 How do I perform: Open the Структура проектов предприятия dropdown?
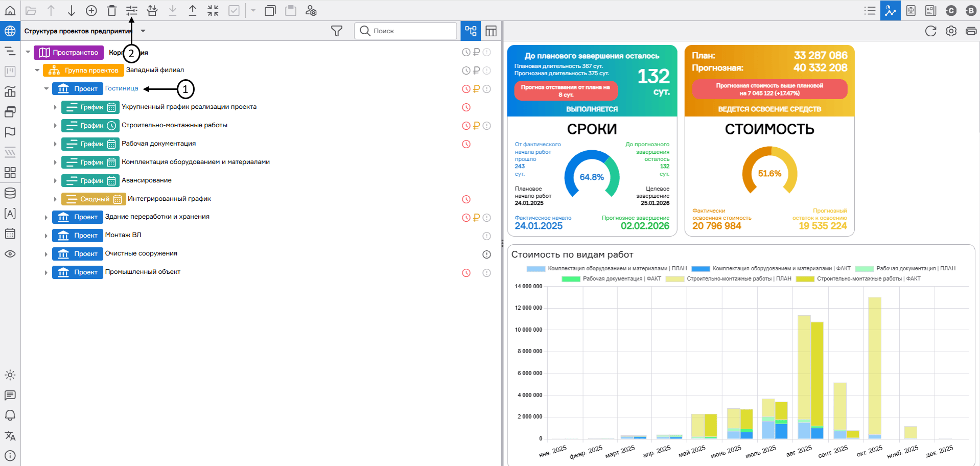(143, 31)
